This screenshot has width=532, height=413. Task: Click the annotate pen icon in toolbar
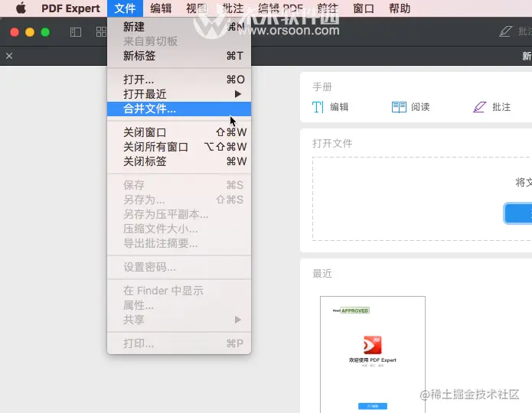click(505, 31)
